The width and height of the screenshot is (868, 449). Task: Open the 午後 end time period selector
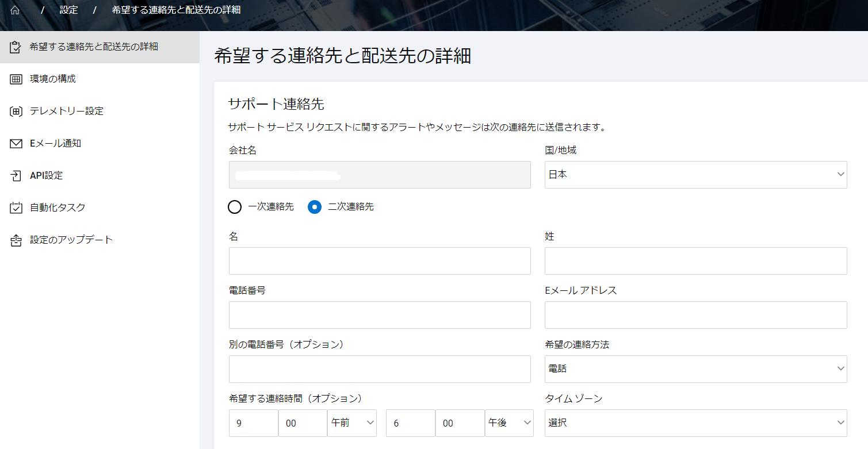[x=509, y=423]
